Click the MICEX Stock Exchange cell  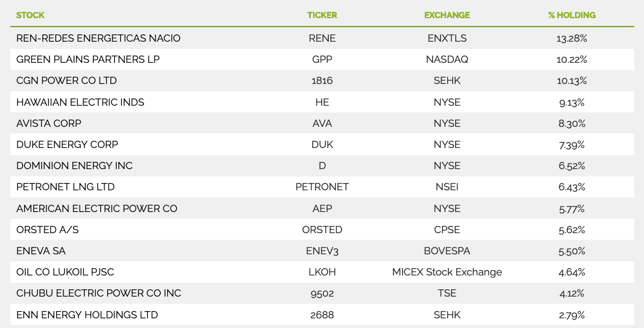[x=447, y=272]
